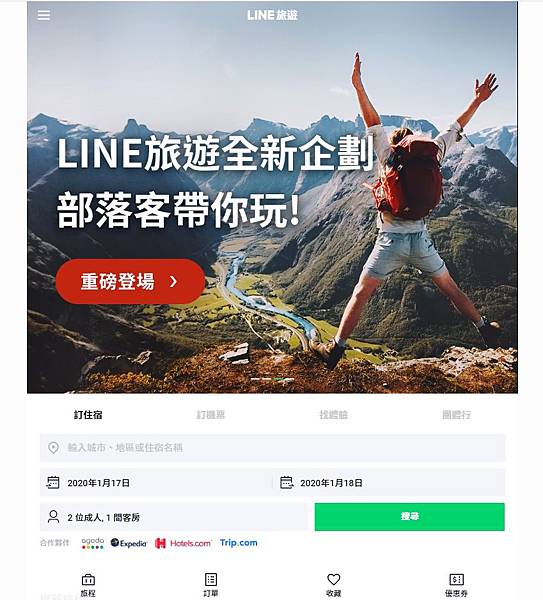Tap the location pin icon
The width and height of the screenshot is (543, 600).
point(54,447)
